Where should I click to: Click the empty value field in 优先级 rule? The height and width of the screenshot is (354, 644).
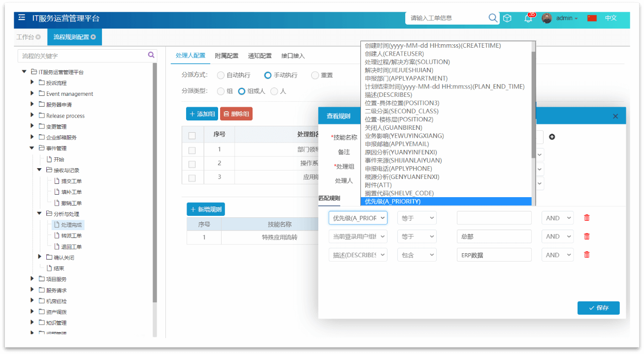pyautogui.click(x=494, y=218)
